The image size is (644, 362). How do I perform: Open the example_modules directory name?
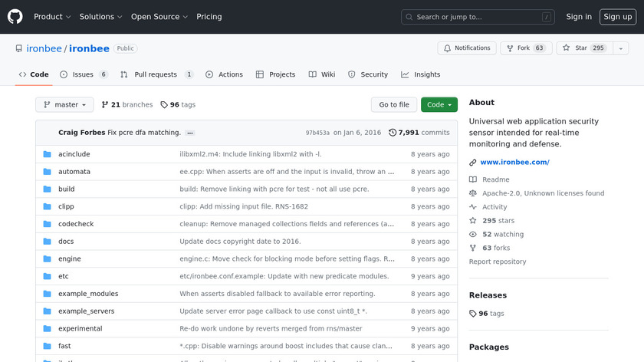point(88,294)
